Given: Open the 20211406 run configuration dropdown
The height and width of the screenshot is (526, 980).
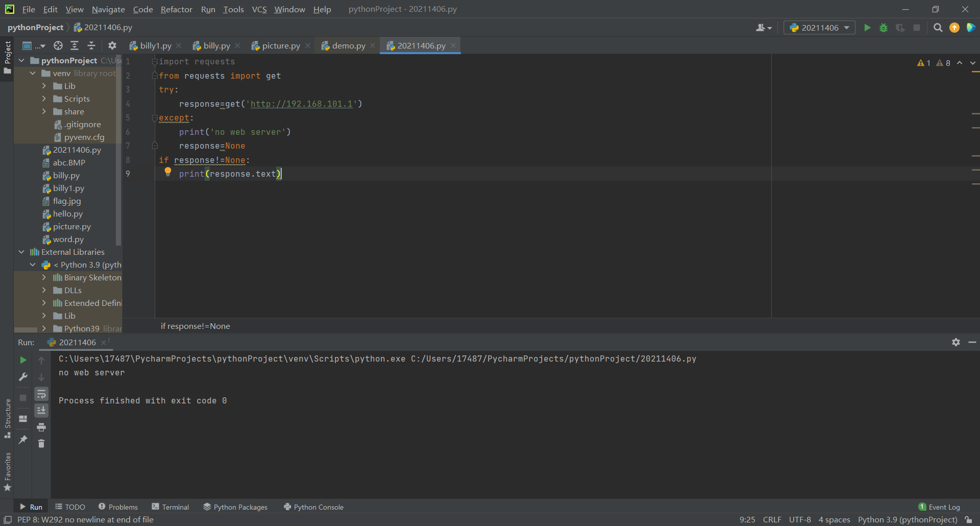Looking at the screenshot, I should click(820, 28).
